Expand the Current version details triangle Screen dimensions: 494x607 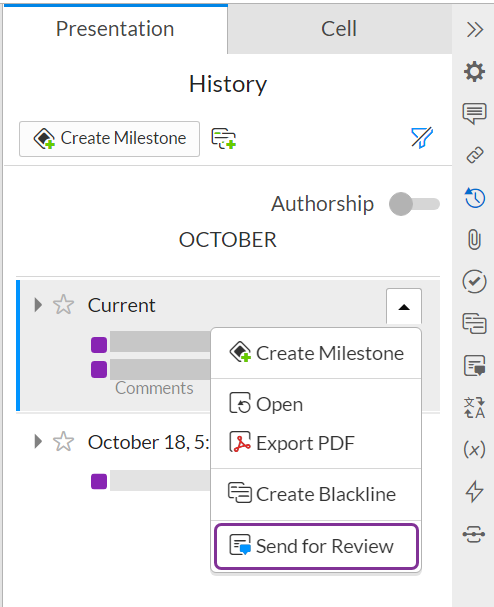click(x=38, y=305)
